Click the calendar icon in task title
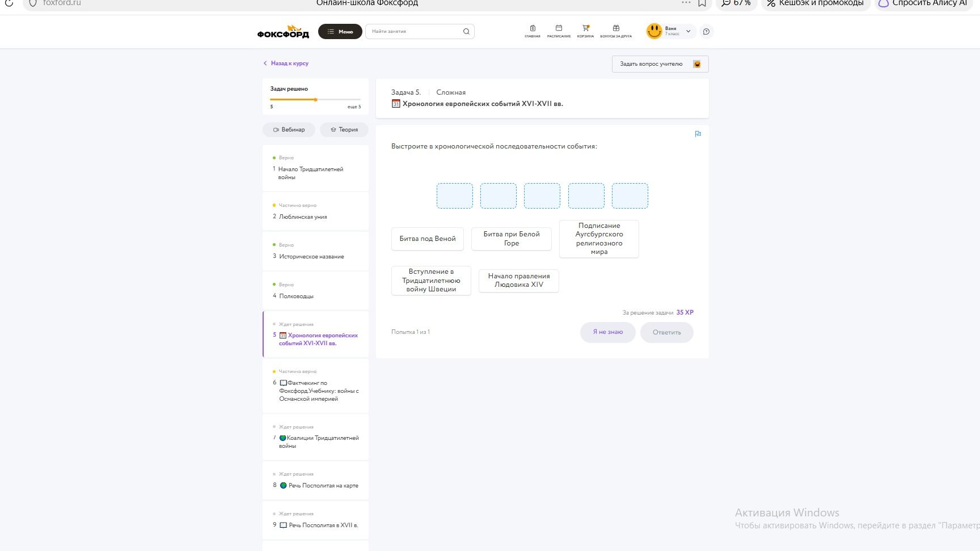The image size is (980, 551). (x=396, y=104)
